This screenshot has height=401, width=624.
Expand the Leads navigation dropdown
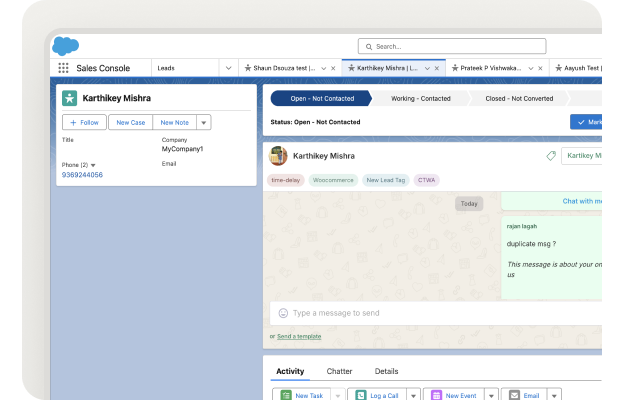(x=228, y=68)
